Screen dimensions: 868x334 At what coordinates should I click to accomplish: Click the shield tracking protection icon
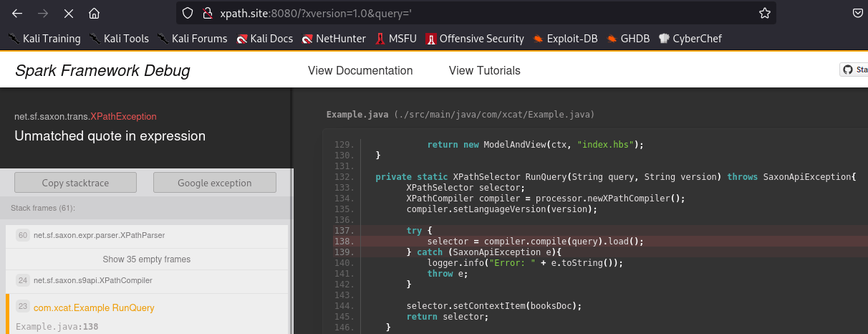(188, 13)
